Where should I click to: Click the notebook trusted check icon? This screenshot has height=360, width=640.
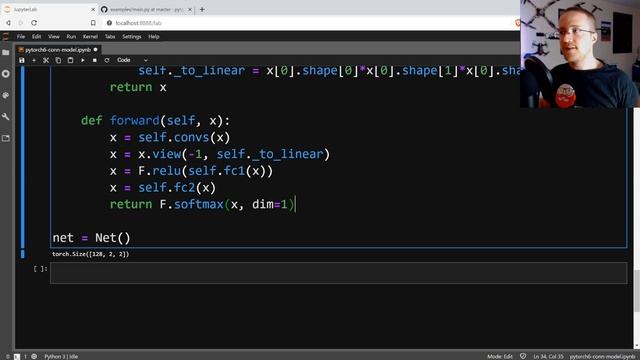[x=523, y=356]
